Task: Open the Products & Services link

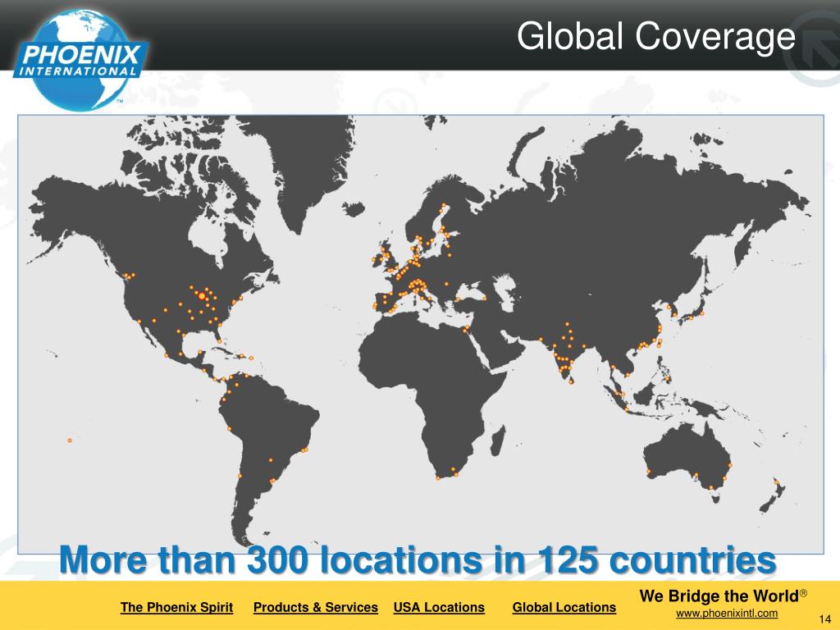Action: 316,607
